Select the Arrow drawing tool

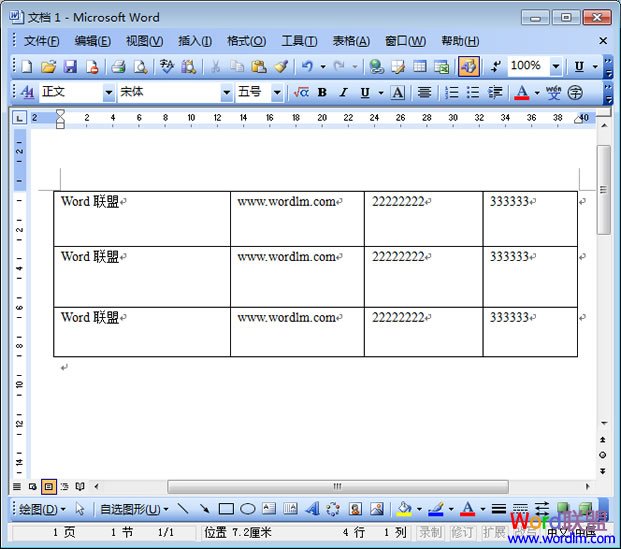pyautogui.click(x=204, y=508)
